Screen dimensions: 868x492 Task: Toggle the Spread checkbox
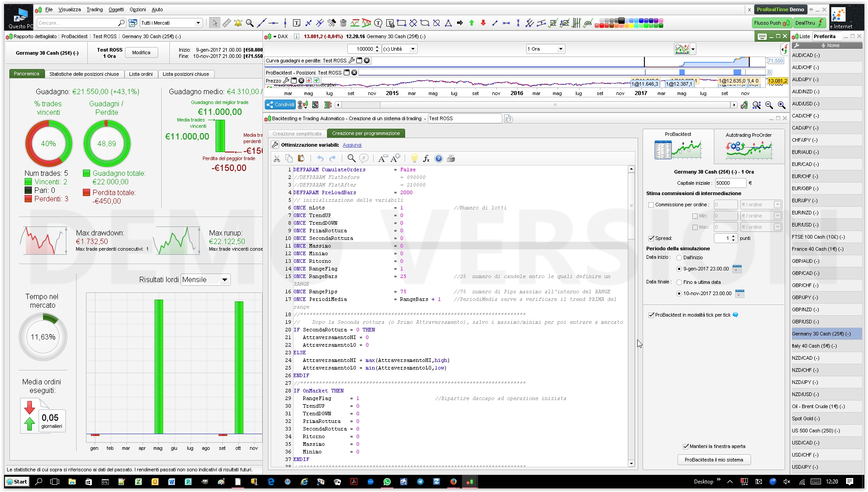(651, 239)
